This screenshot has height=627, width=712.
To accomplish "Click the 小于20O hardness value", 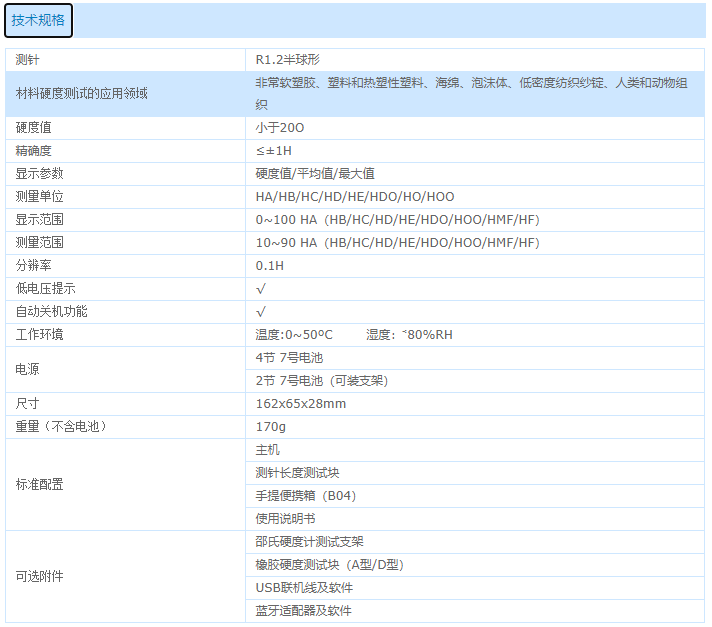I will point(280,128).
